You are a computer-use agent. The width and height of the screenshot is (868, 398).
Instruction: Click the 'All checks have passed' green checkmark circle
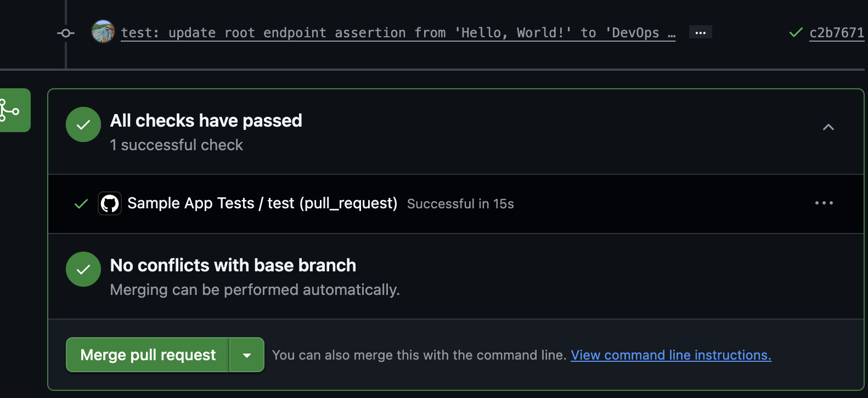point(83,124)
